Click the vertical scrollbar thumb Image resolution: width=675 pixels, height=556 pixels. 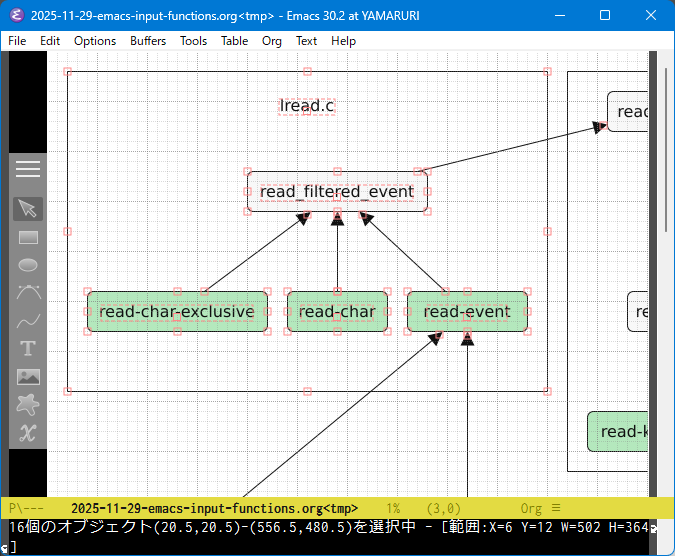tap(666, 150)
